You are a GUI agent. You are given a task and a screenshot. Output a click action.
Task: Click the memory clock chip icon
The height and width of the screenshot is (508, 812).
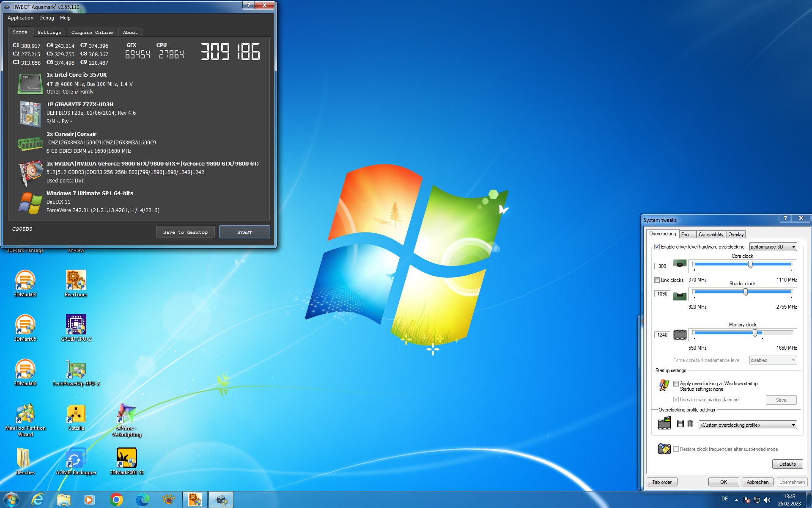pyautogui.click(x=680, y=335)
